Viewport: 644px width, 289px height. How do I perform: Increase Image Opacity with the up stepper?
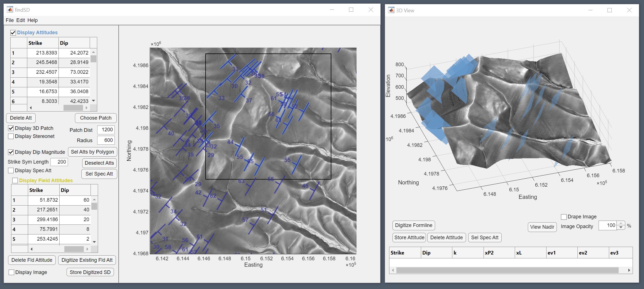tap(621, 223)
